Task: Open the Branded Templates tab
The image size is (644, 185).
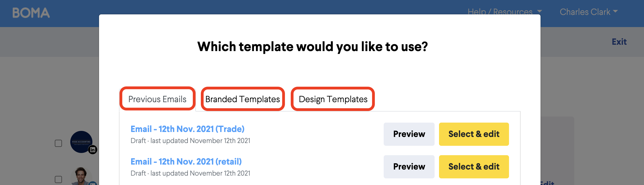Action: (243, 99)
